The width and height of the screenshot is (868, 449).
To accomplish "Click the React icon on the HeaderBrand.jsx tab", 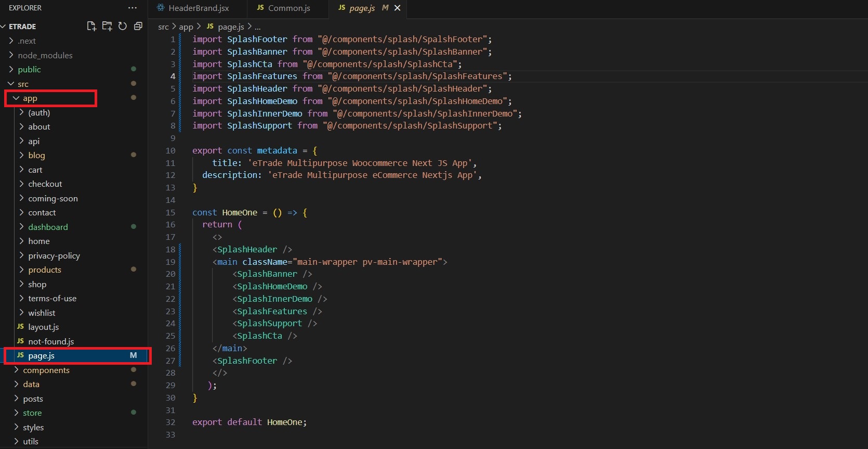I will [161, 8].
